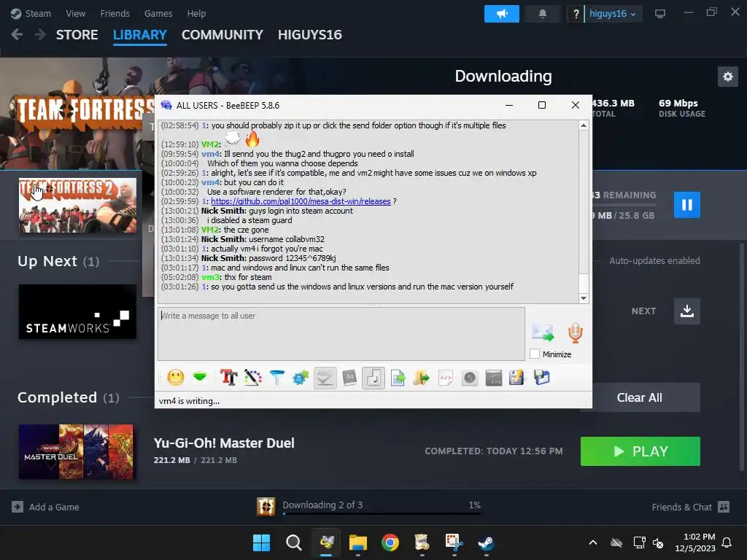
Task: Open chat settings gear icon in BeeBEEP
Action: pyautogui.click(x=301, y=378)
